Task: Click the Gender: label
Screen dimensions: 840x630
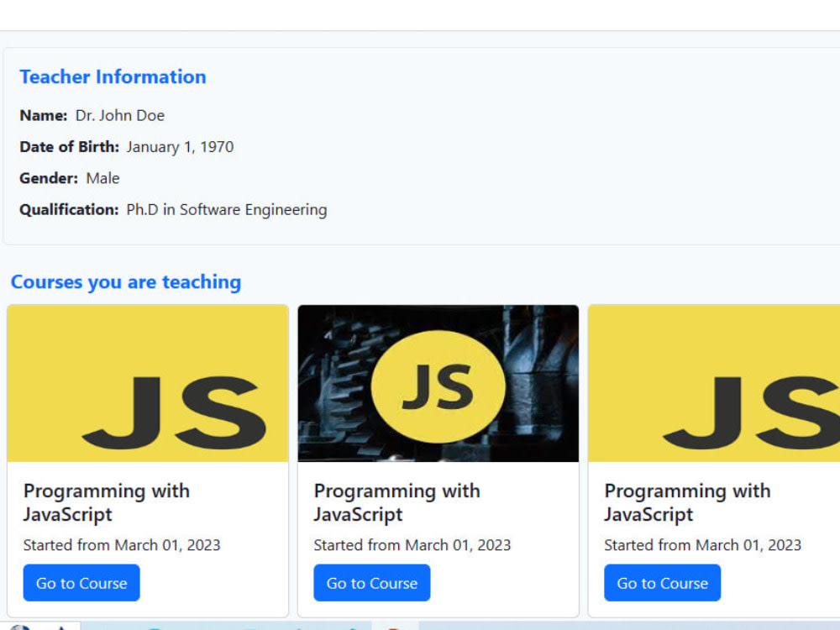Action: pyautogui.click(x=49, y=178)
